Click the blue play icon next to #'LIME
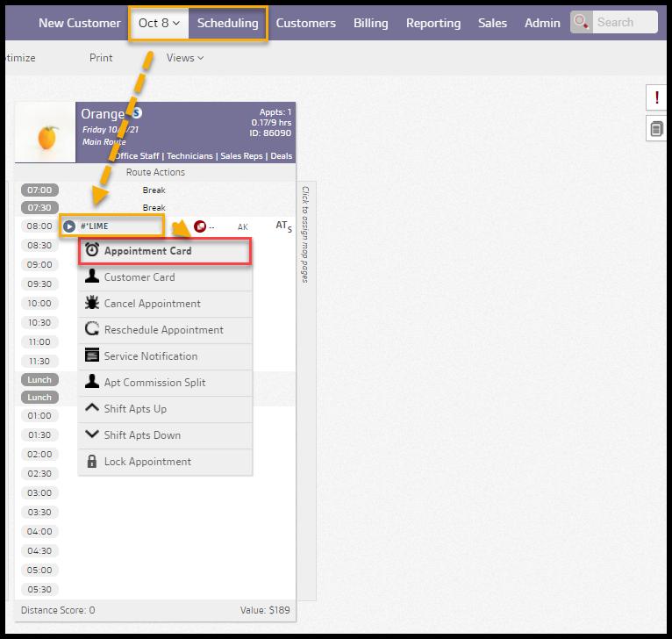 [x=69, y=226]
